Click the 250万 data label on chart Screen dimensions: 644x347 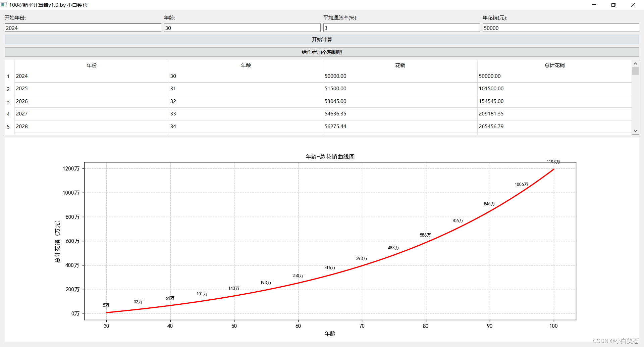pyautogui.click(x=298, y=276)
